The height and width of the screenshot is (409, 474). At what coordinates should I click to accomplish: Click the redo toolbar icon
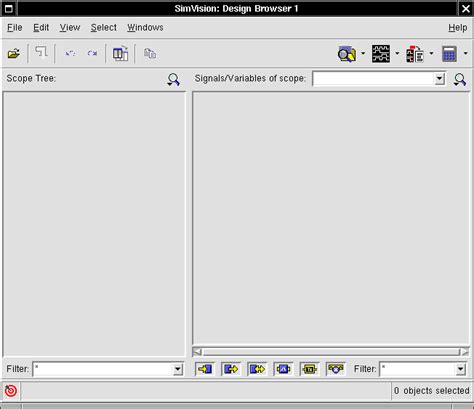pos(92,53)
